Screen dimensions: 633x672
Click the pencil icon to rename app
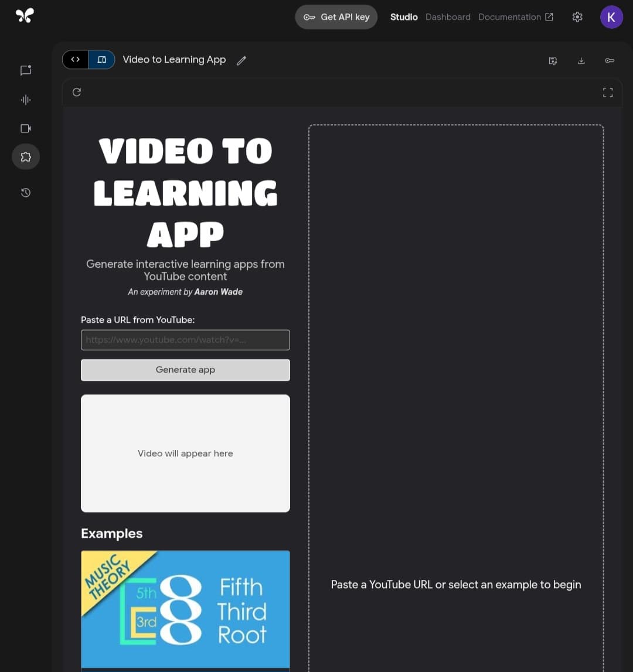click(241, 60)
